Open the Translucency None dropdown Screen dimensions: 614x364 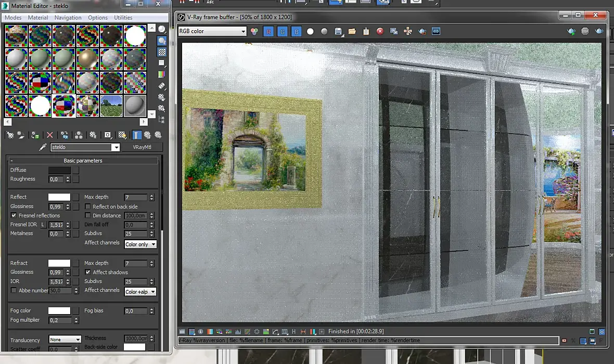pos(65,340)
